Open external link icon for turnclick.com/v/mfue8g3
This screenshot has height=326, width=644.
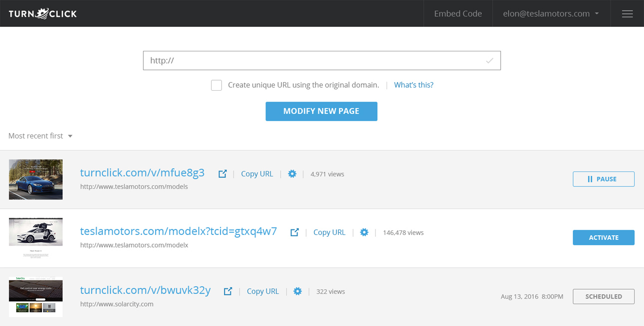[x=223, y=174]
